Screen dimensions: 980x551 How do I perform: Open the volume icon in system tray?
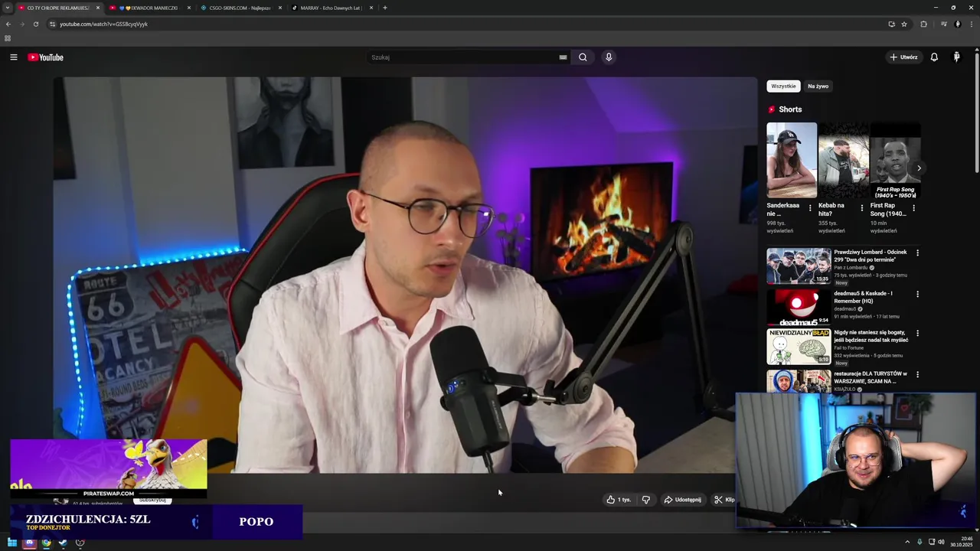point(941,543)
